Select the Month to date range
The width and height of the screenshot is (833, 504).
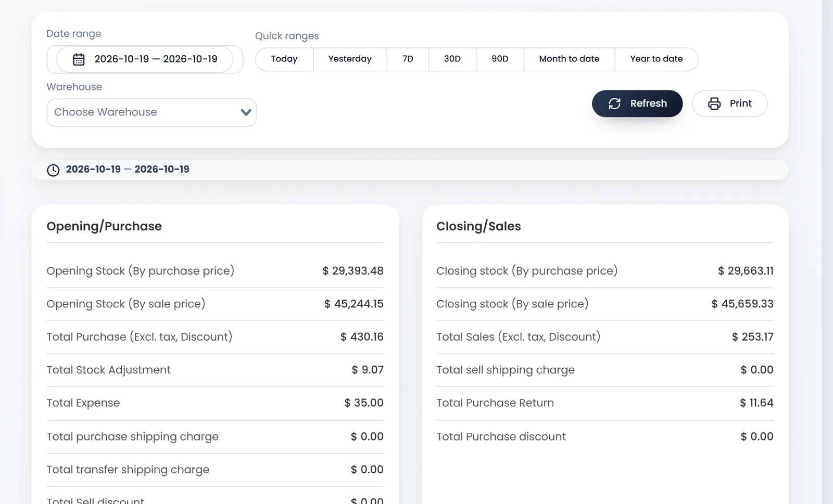coord(569,59)
